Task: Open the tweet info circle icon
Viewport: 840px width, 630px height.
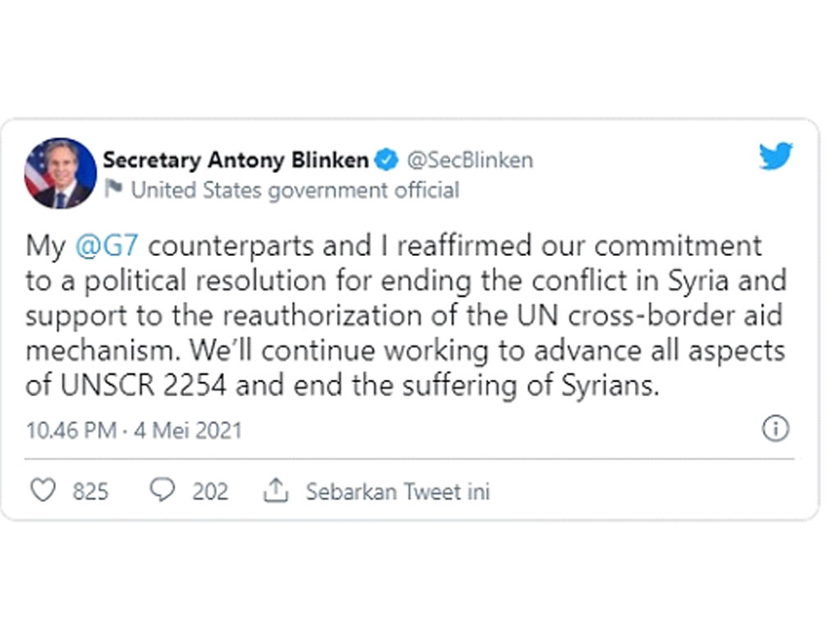Action: click(x=775, y=428)
